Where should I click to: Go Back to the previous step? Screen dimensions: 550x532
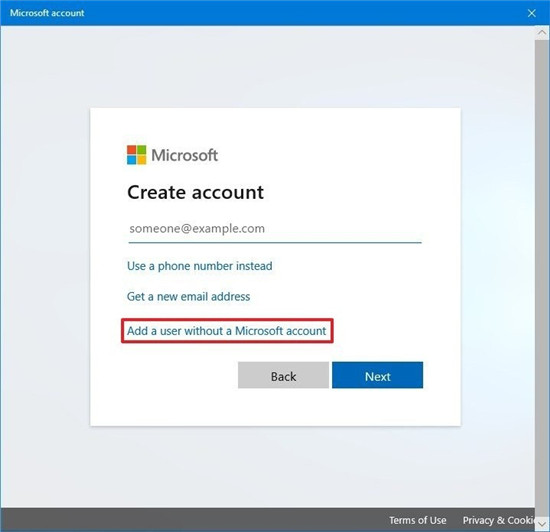click(283, 375)
